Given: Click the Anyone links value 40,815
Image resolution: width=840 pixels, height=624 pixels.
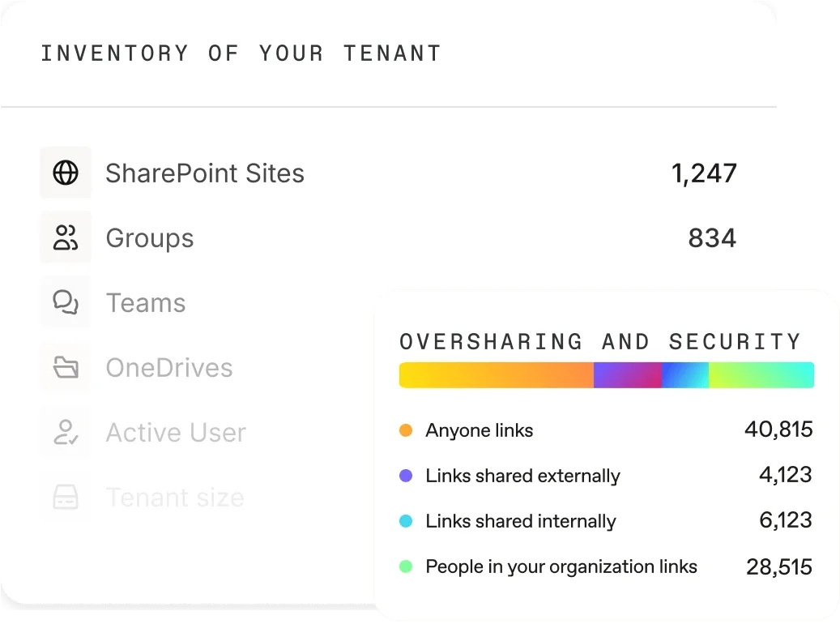Looking at the screenshot, I should pyautogui.click(x=778, y=430).
